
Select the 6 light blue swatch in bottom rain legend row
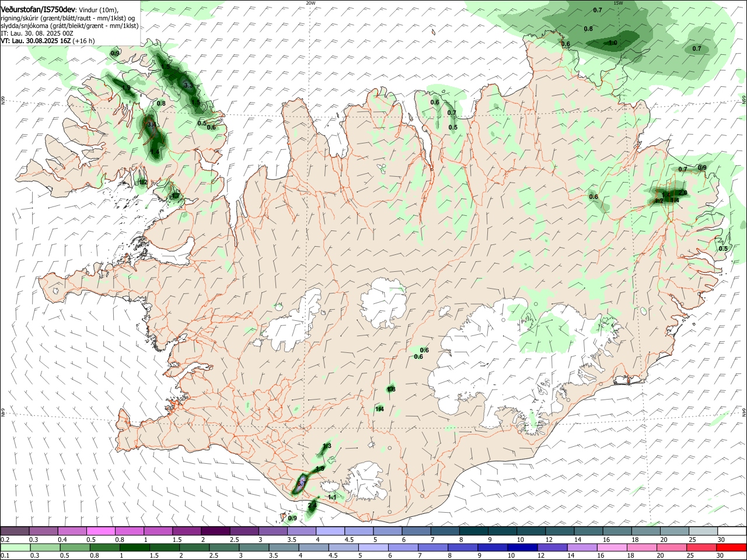coord(403,548)
